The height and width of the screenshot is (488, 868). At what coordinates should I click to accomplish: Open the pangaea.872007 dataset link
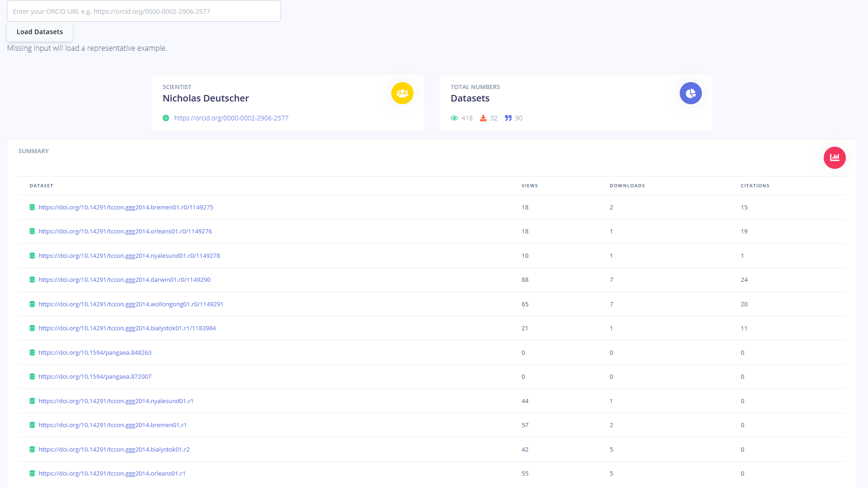[95, 377]
